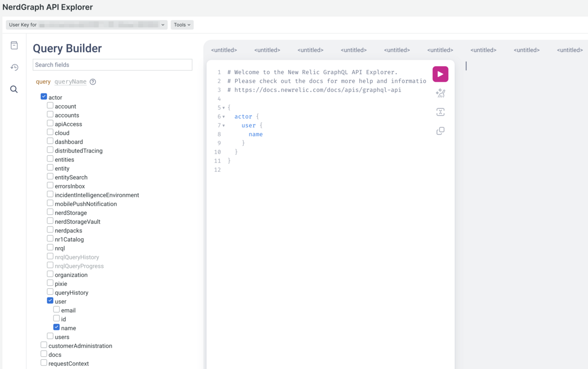
Task: Check the distributedTracing checkbox
Action: click(50, 150)
